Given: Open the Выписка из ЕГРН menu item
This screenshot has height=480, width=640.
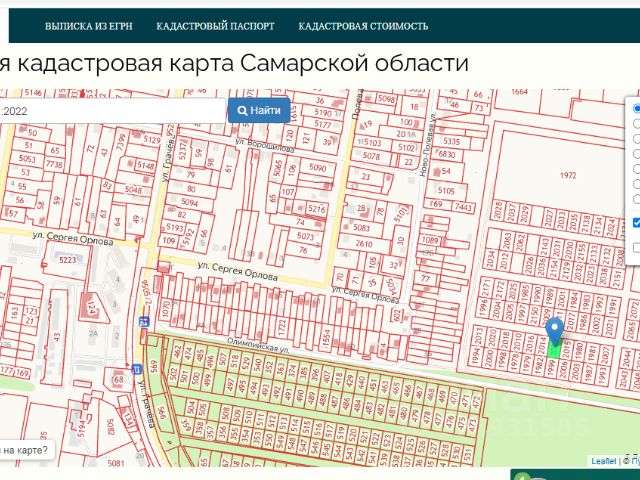Looking at the screenshot, I should pos(88,26).
